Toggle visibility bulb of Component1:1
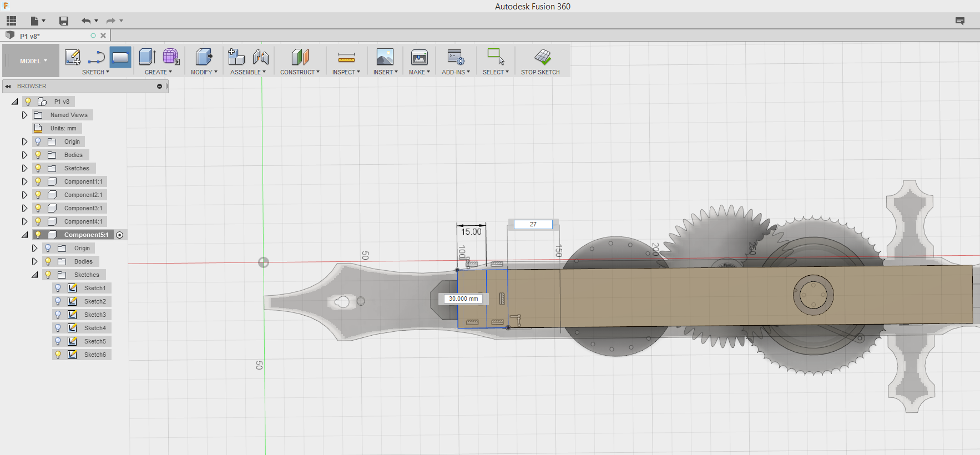The image size is (980, 455). pos(38,181)
